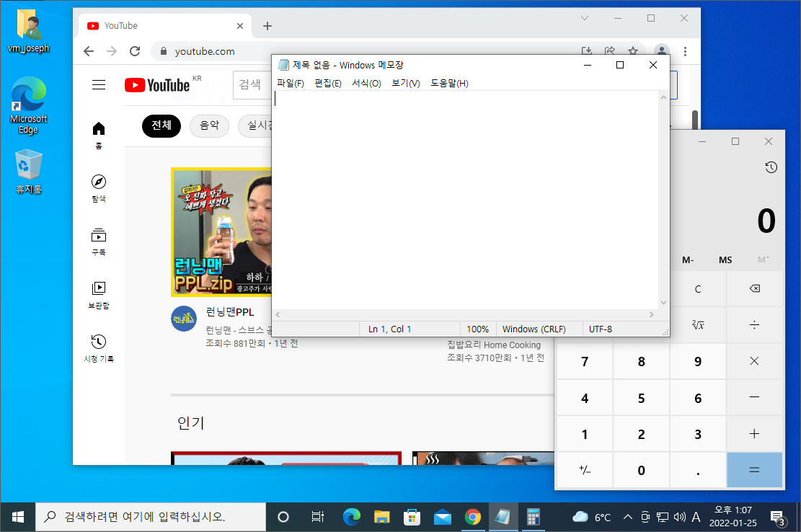Open the YouTube Explore sidebar item
Screen dimensions: 801x532
point(99,189)
